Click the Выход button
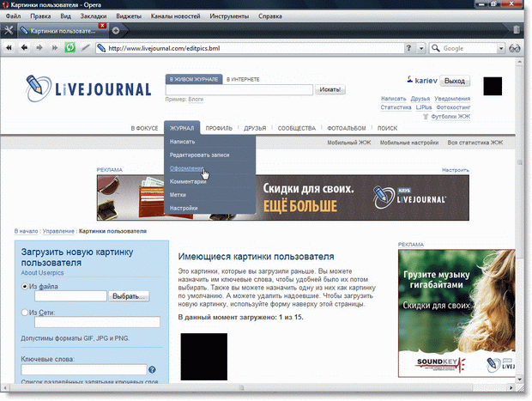The image size is (532, 401). coord(455,81)
